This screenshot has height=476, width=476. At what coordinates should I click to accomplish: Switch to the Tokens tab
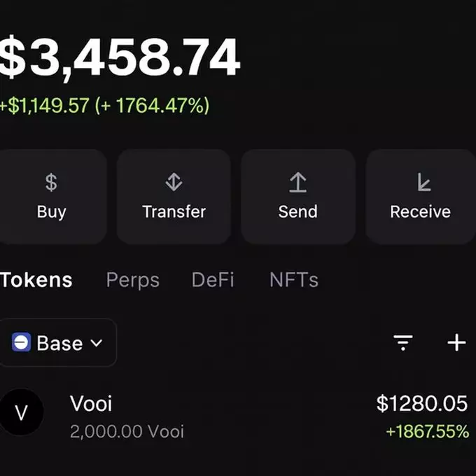pos(36,280)
